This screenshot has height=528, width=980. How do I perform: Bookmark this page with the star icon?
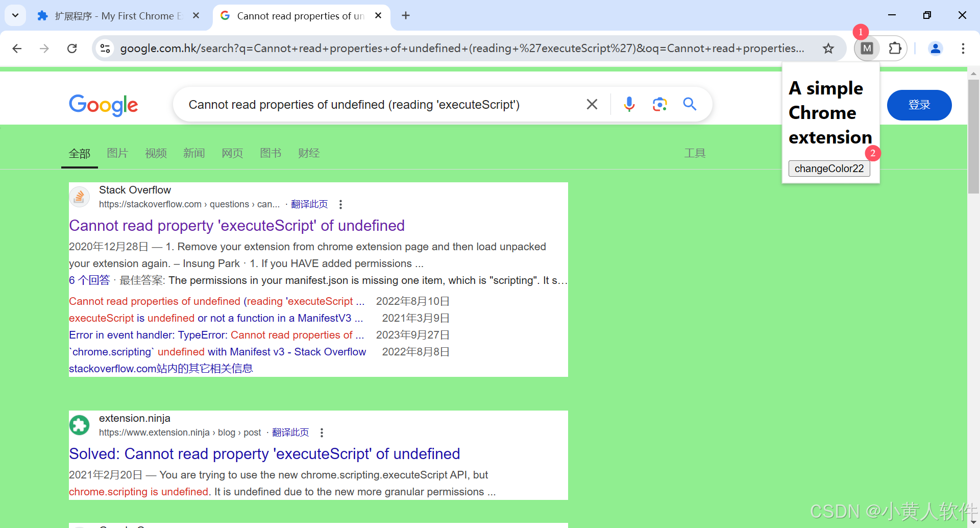tap(828, 49)
